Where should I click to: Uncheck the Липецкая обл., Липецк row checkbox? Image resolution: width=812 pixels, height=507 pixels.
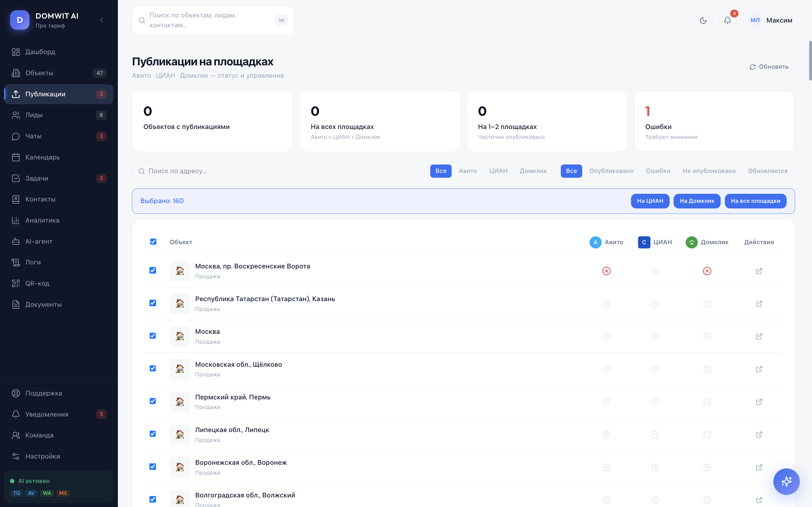(153, 434)
